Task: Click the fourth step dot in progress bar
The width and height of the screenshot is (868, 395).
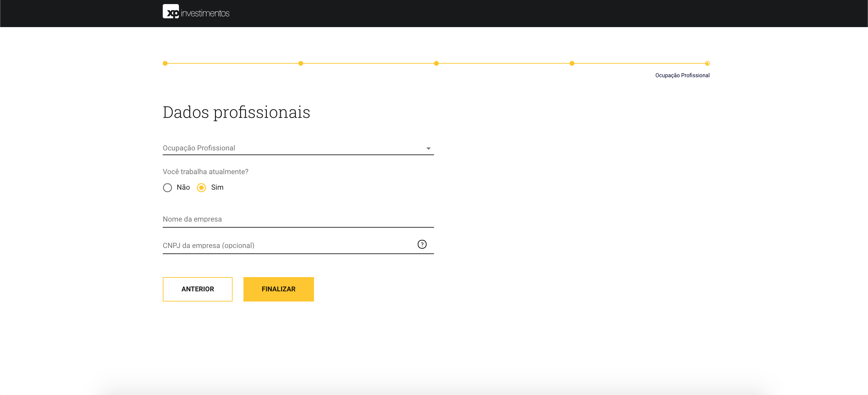Action: pos(572,63)
